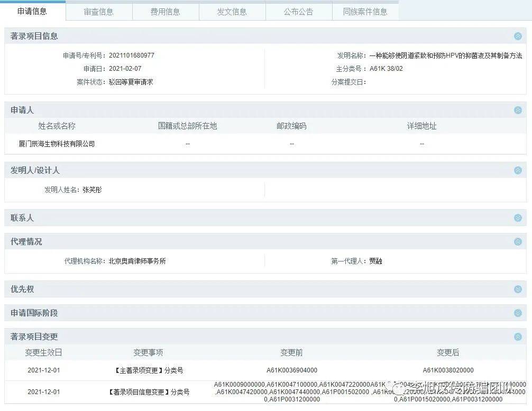The width and height of the screenshot is (532, 411).
Task: Collapse the 著录项目信息 section arrow icon
Action: click(518, 36)
